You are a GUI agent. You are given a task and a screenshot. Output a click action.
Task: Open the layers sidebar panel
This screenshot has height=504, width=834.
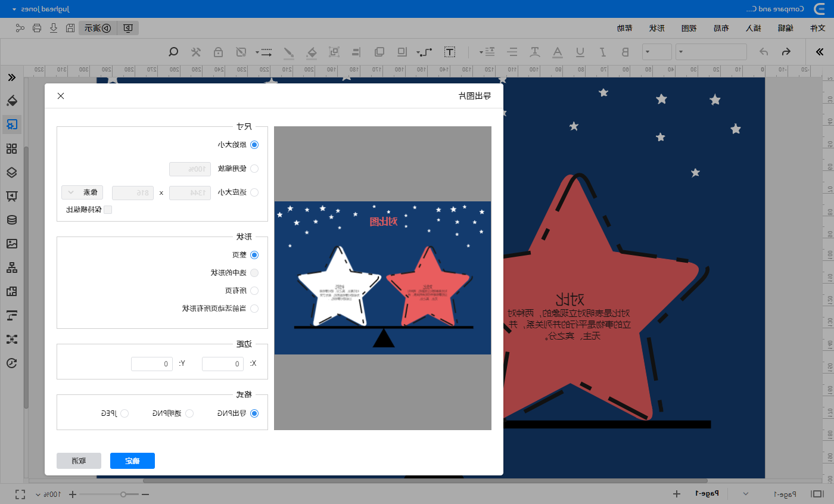12,172
